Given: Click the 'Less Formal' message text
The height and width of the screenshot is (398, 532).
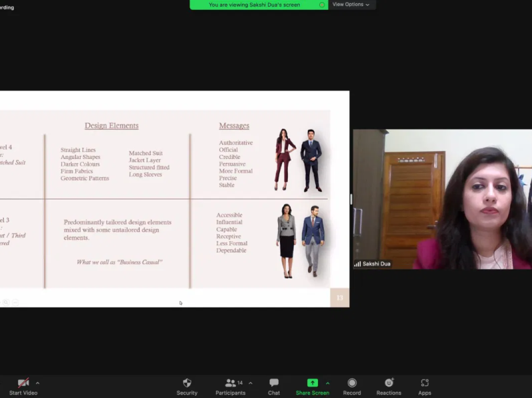Looking at the screenshot, I should tap(231, 243).
